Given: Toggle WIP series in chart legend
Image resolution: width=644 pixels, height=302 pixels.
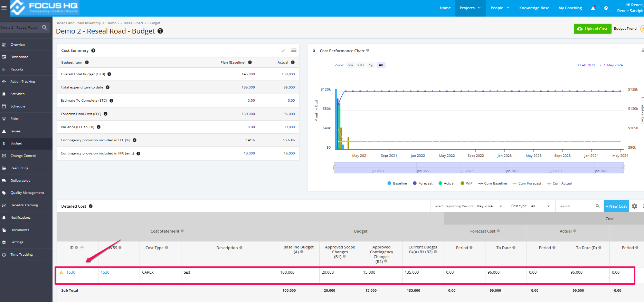Looking at the screenshot, I should point(466,183).
